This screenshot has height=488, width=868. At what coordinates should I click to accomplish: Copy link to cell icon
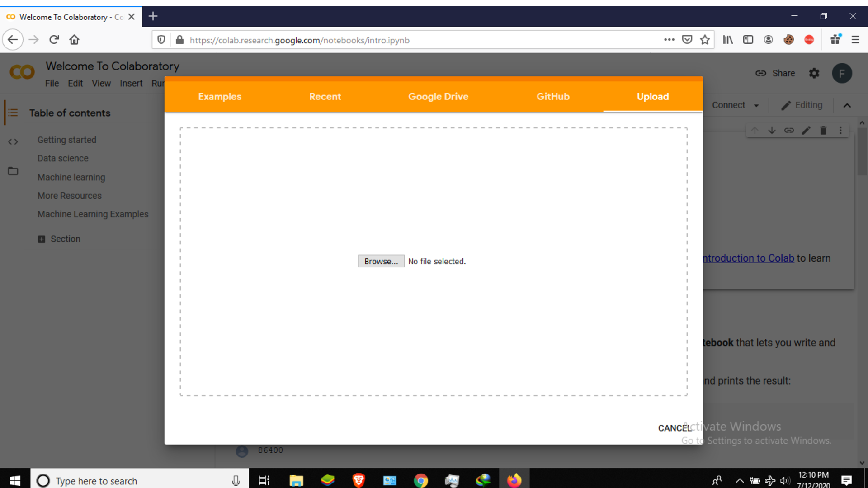click(x=789, y=131)
